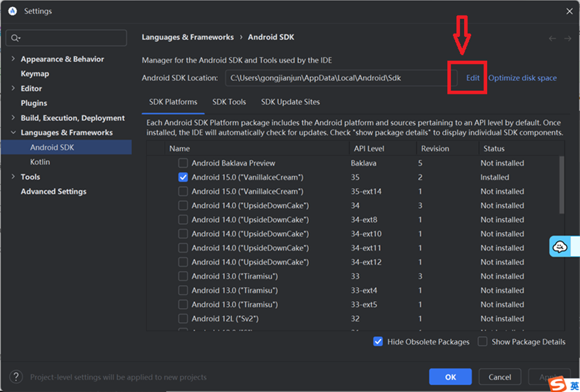This screenshot has height=392, width=580.
Task: Switch to SDK Update Sites tab
Action: [x=291, y=102]
